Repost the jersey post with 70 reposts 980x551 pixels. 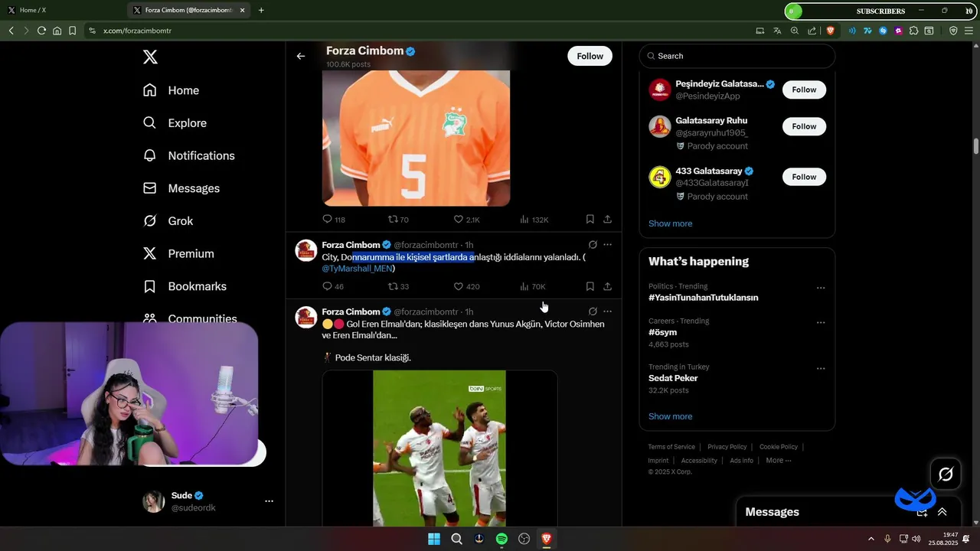click(x=398, y=220)
